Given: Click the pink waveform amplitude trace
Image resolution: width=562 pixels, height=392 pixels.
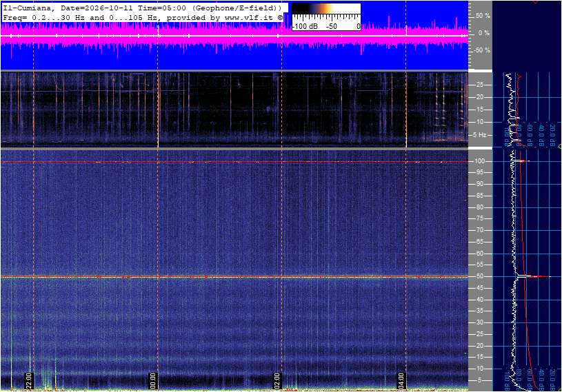Looking at the screenshot, I should coord(234,35).
